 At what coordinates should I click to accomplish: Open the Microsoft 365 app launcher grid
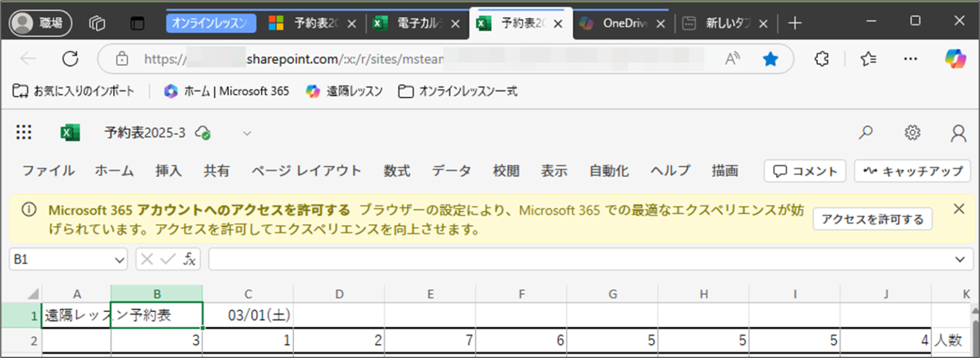pyautogui.click(x=24, y=133)
